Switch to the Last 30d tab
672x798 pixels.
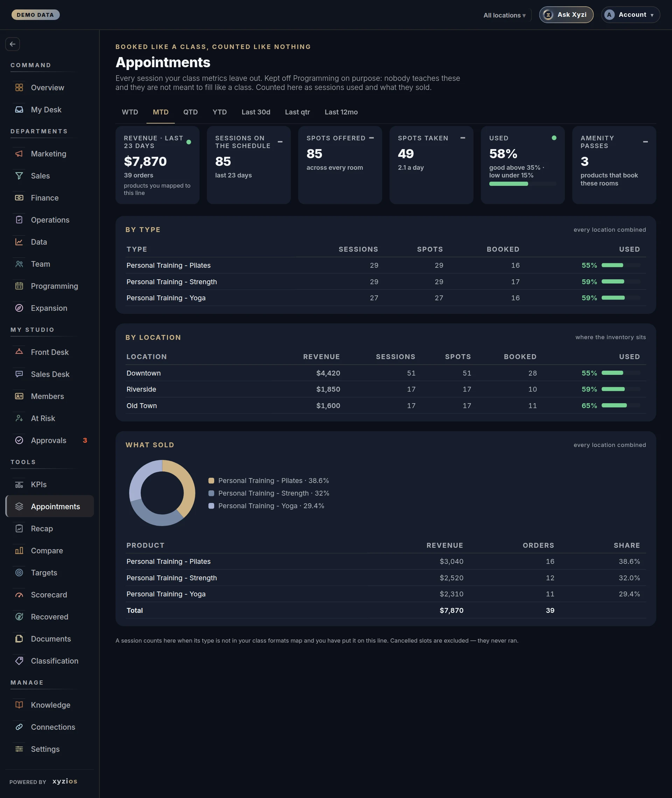click(256, 112)
